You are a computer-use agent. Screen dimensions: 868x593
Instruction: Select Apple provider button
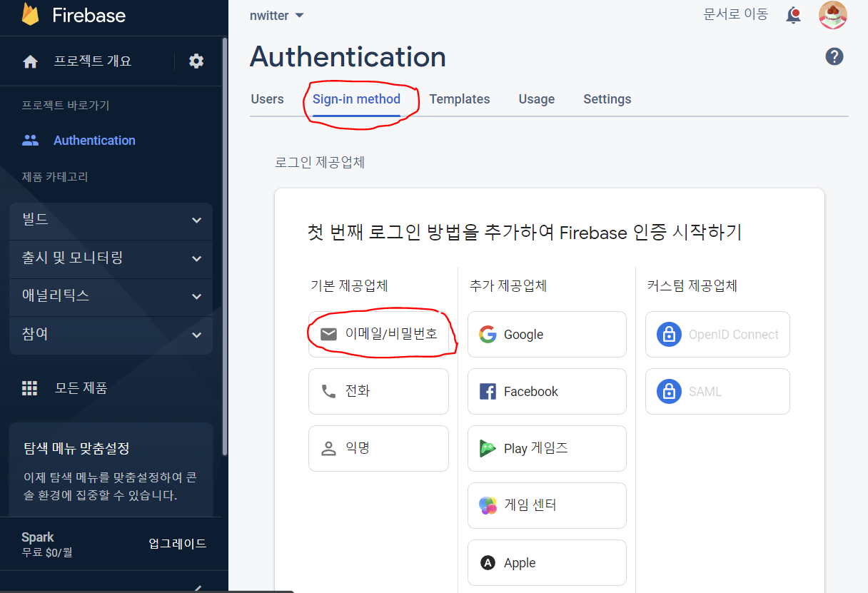(547, 563)
